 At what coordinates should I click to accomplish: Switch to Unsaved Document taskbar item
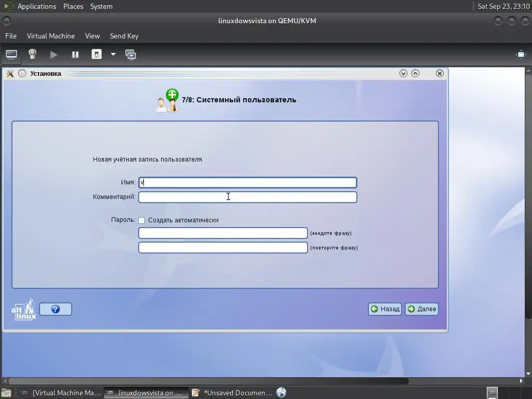232,393
